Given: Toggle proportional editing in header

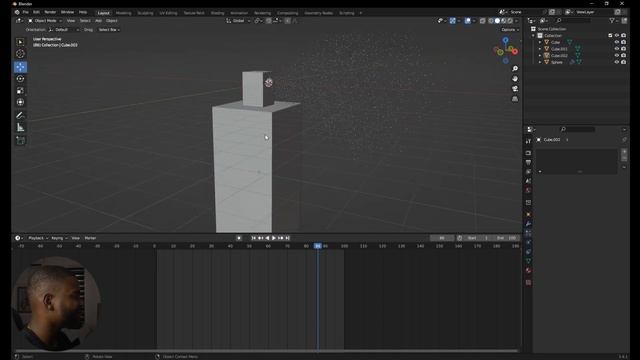Looking at the screenshot, I should click(x=288, y=21).
